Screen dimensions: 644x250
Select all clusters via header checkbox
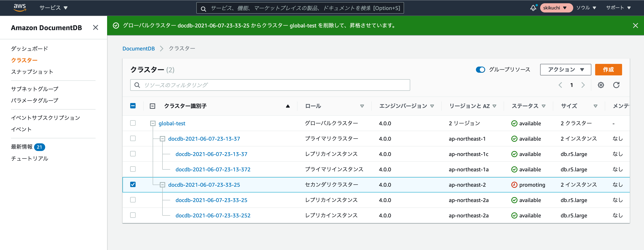coord(133,106)
